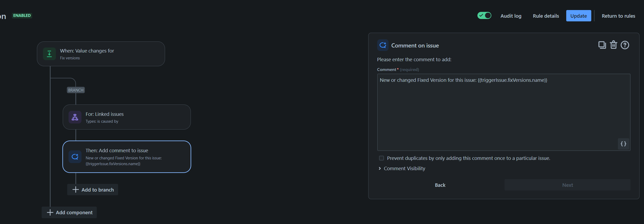Expand the Comment Visibility section

click(404, 168)
